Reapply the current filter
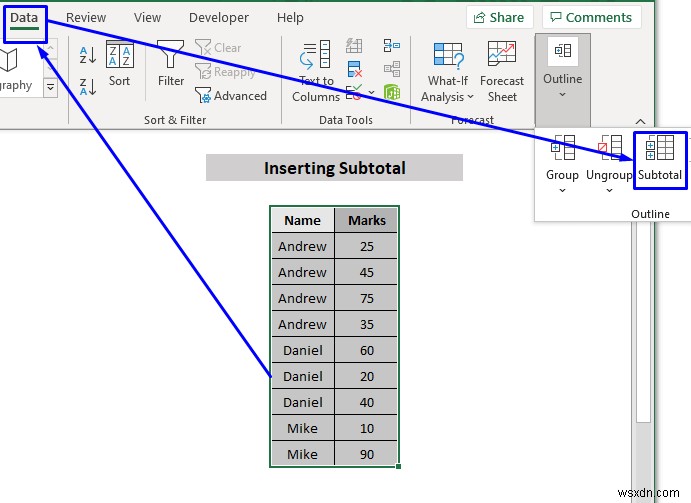This screenshot has width=691, height=503. point(225,71)
